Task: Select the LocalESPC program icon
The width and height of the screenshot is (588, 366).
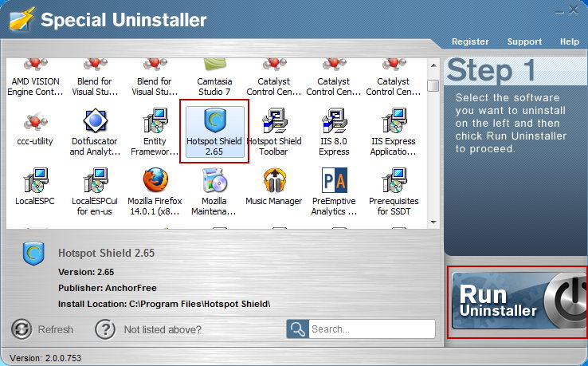Action: (x=35, y=180)
